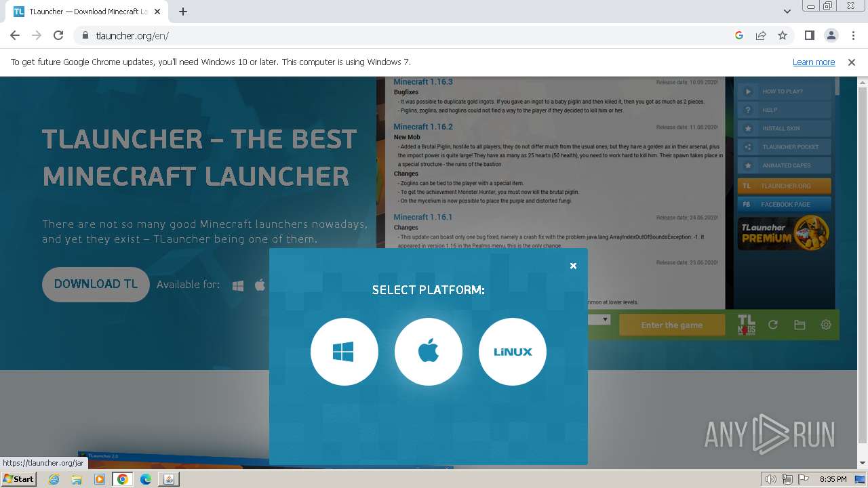Go back to the previous page
Image resolution: width=868 pixels, height=488 pixels.
pyautogui.click(x=15, y=35)
